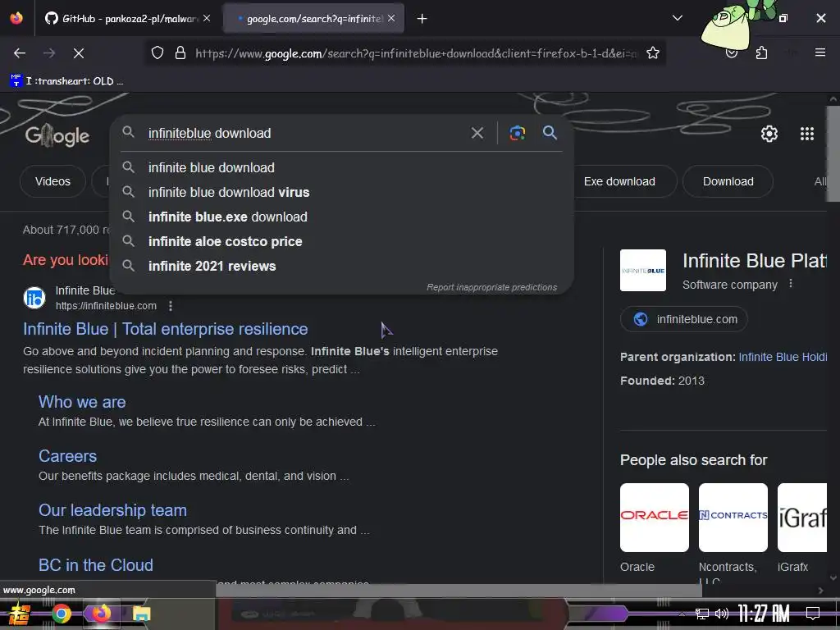Expand the list all tabs chevron

(677, 18)
